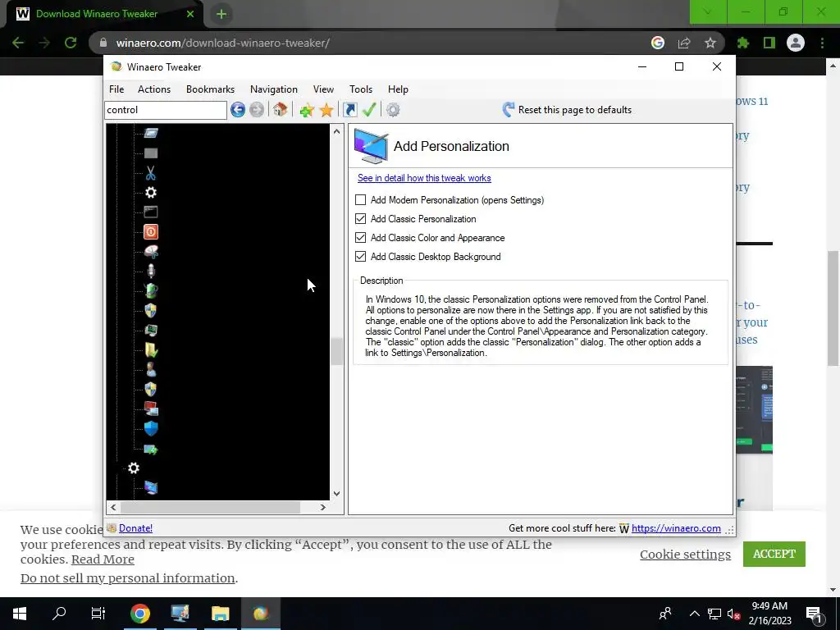Select the white gear item under scissors
This screenshot has height=630, width=840.
(x=151, y=192)
